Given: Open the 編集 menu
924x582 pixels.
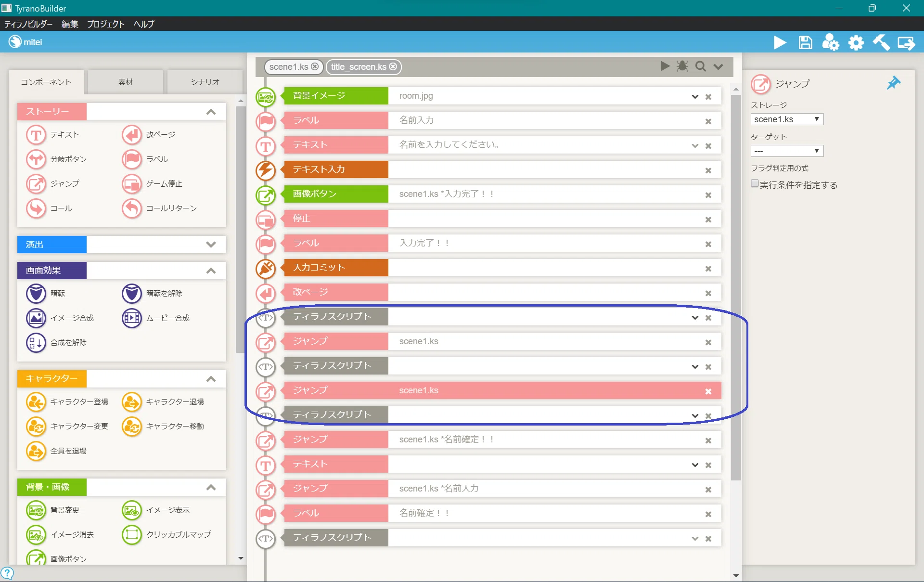Looking at the screenshot, I should pos(70,24).
